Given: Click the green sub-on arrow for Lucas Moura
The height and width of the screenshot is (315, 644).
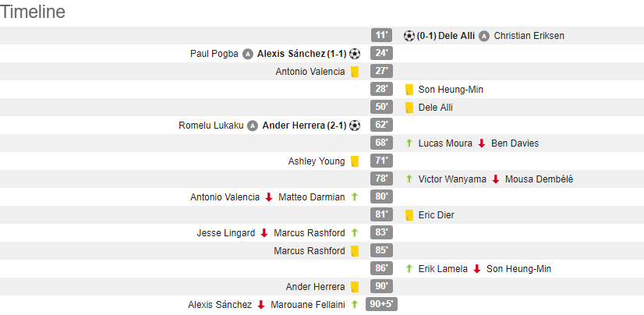Looking at the screenshot, I should click(x=409, y=143).
